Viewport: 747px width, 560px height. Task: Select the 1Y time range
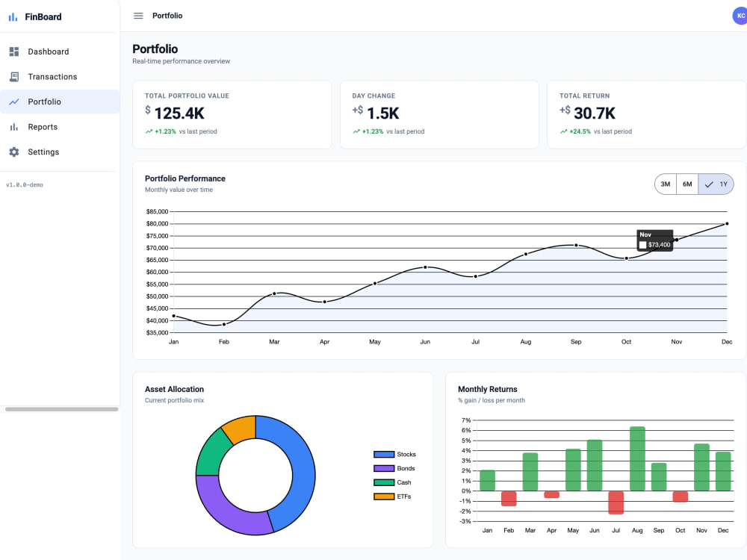[716, 184]
